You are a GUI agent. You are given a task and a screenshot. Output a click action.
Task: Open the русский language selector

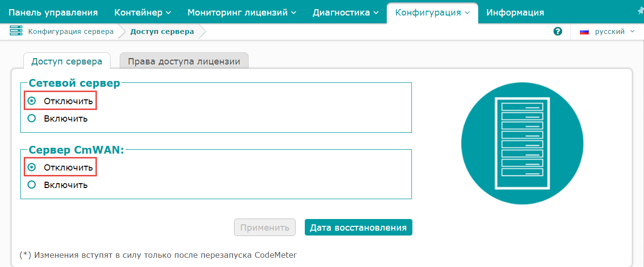tap(614, 31)
